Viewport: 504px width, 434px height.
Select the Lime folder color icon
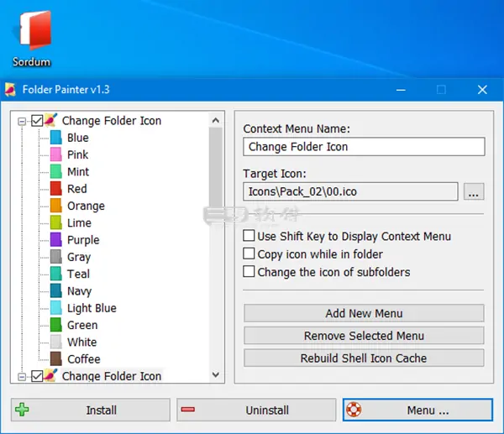click(x=56, y=222)
